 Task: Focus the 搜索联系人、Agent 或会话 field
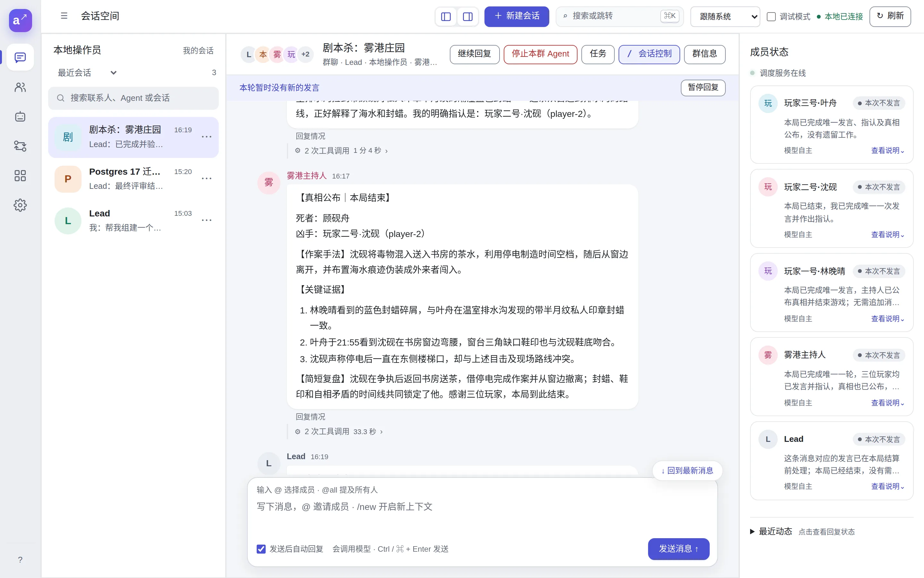133,98
